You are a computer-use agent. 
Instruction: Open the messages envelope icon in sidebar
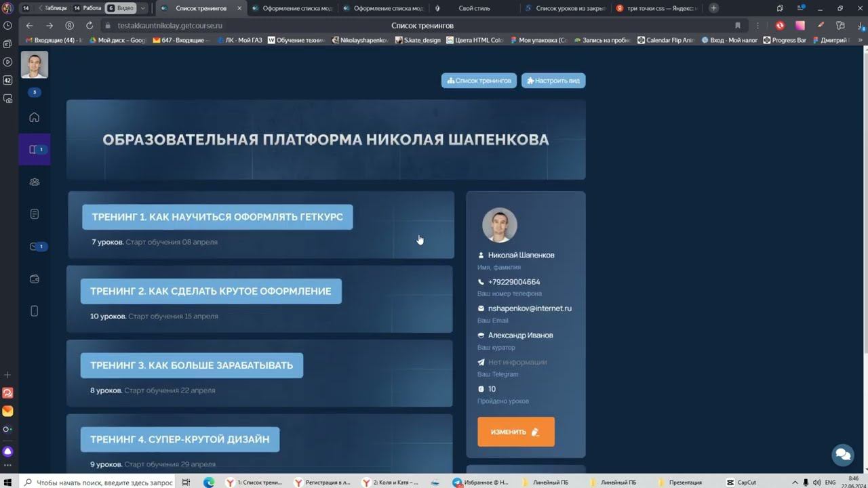pos(35,247)
